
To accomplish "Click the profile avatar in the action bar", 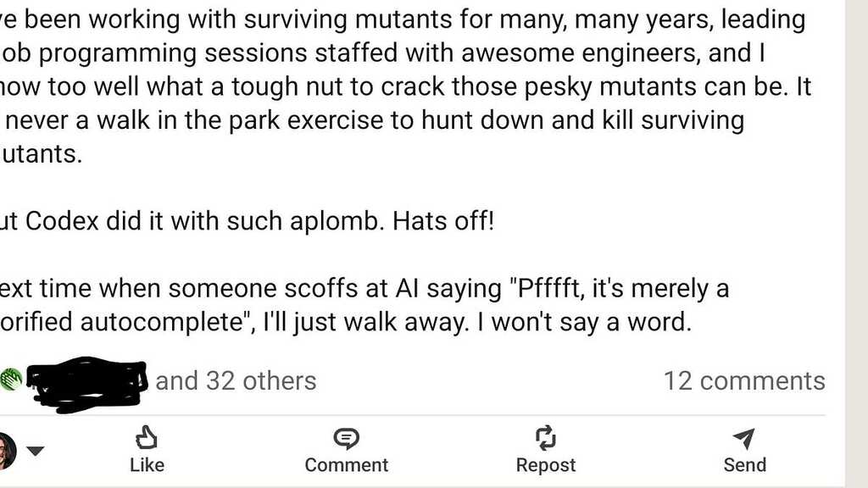I will click(5, 451).
